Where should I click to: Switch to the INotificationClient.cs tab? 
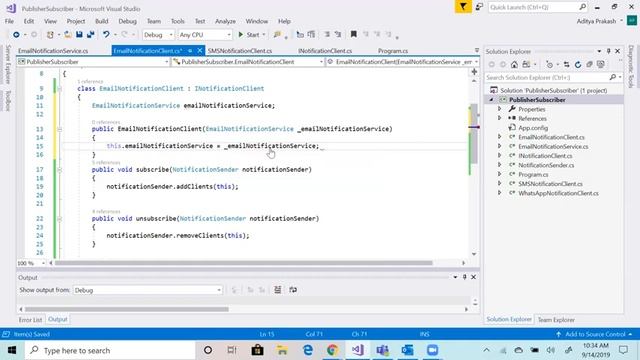pyautogui.click(x=325, y=51)
